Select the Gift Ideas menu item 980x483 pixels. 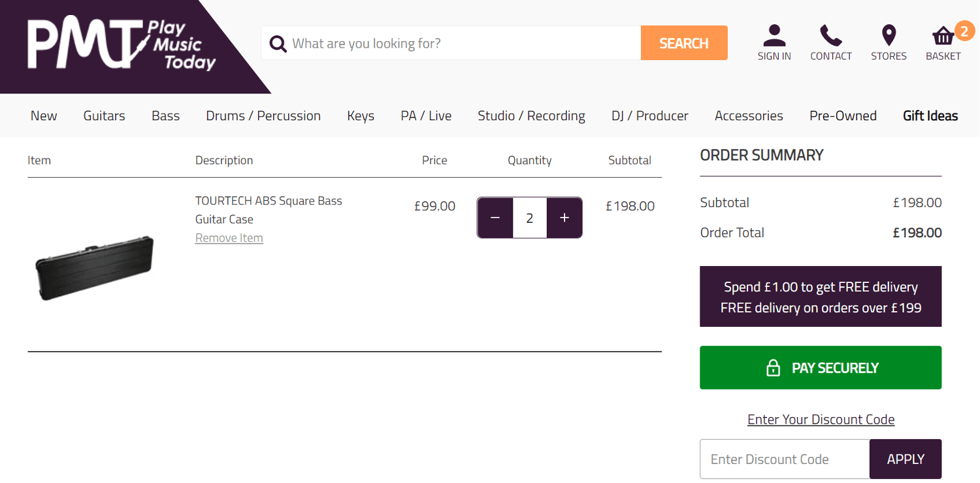(930, 115)
